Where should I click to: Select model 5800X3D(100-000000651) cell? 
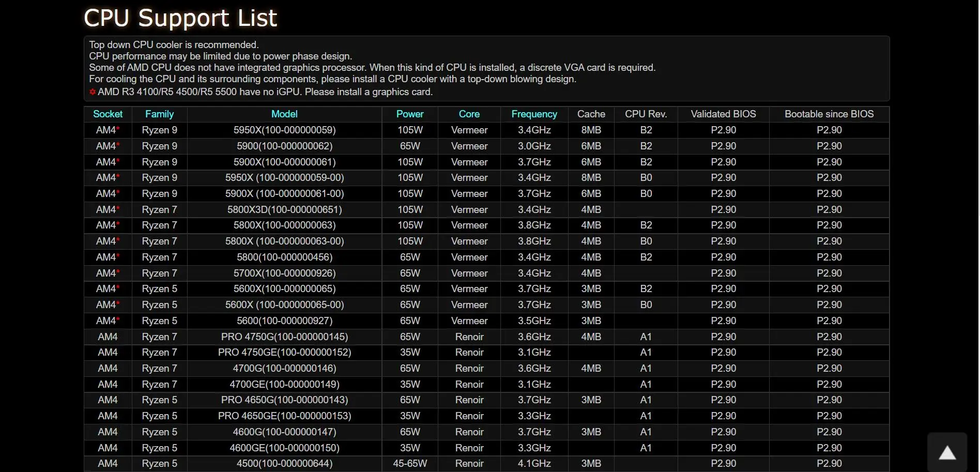click(x=284, y=210)
